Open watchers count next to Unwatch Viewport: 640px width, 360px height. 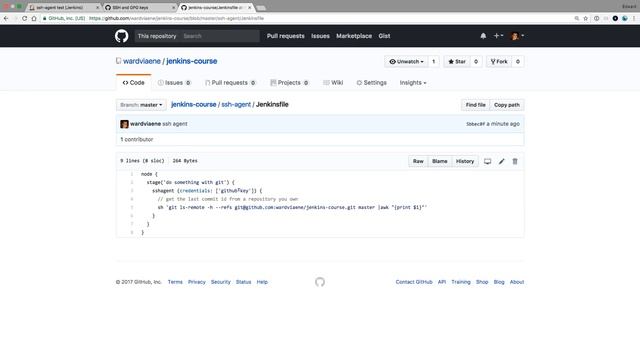tap(433, 62)
